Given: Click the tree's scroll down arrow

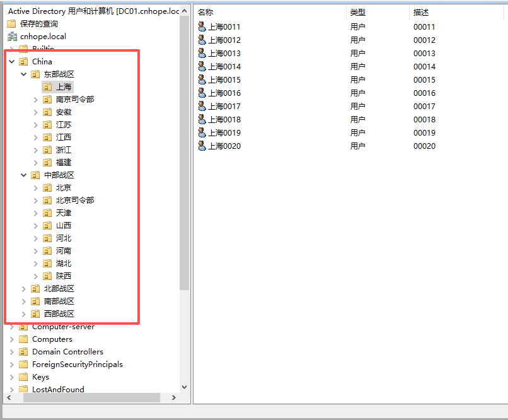Looking at the screenshot, I should (x=184, y=387).
